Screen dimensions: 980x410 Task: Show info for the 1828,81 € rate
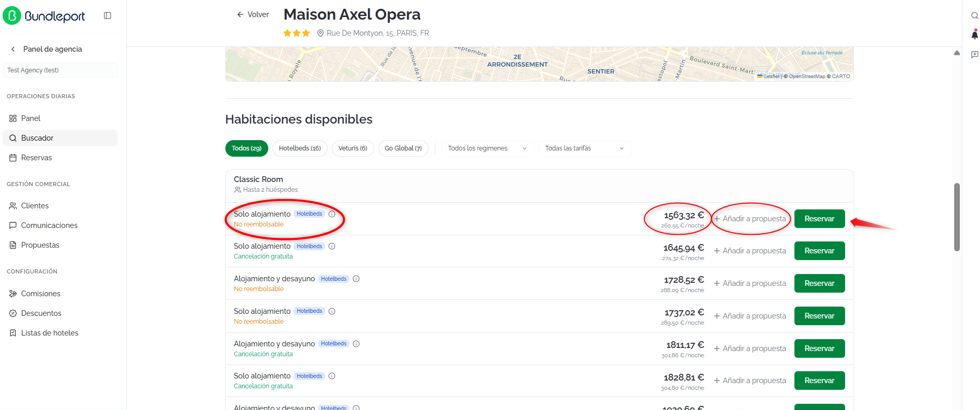(332, 376)
